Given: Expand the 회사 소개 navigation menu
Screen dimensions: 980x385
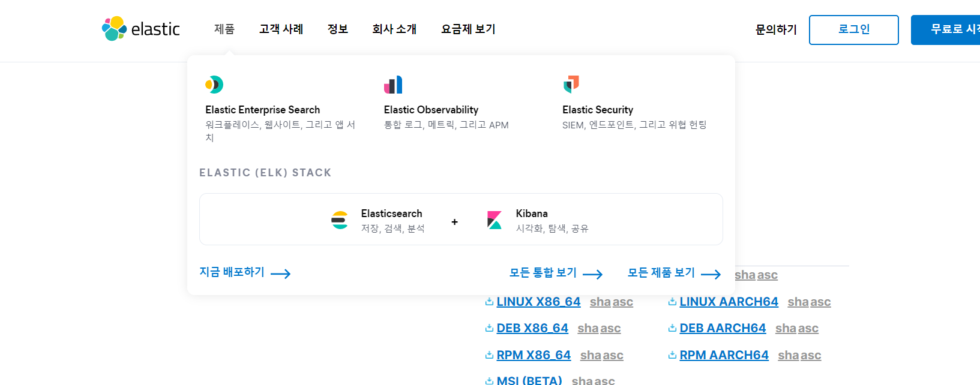Looking at the screenshot, I should coord(394,29).
